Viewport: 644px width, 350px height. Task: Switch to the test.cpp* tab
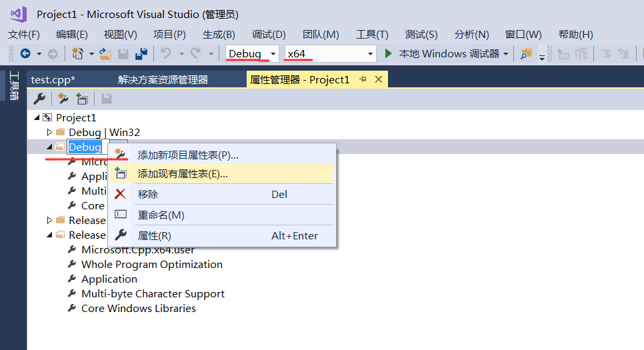(53, 80)
